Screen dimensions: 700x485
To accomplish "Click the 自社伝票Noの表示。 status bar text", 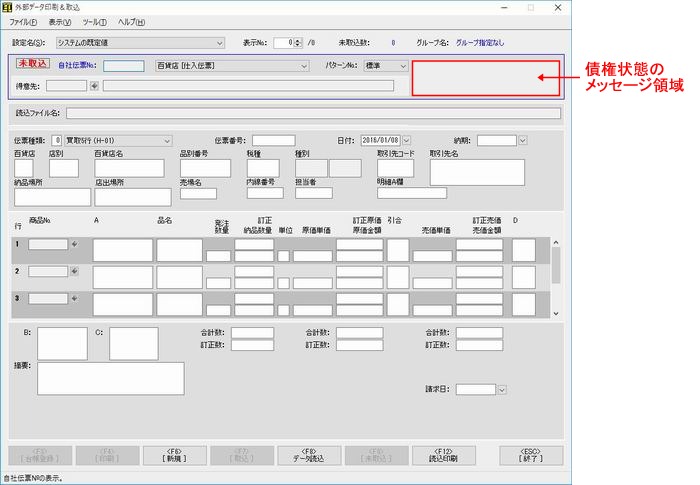I will [x=32, y=478].
